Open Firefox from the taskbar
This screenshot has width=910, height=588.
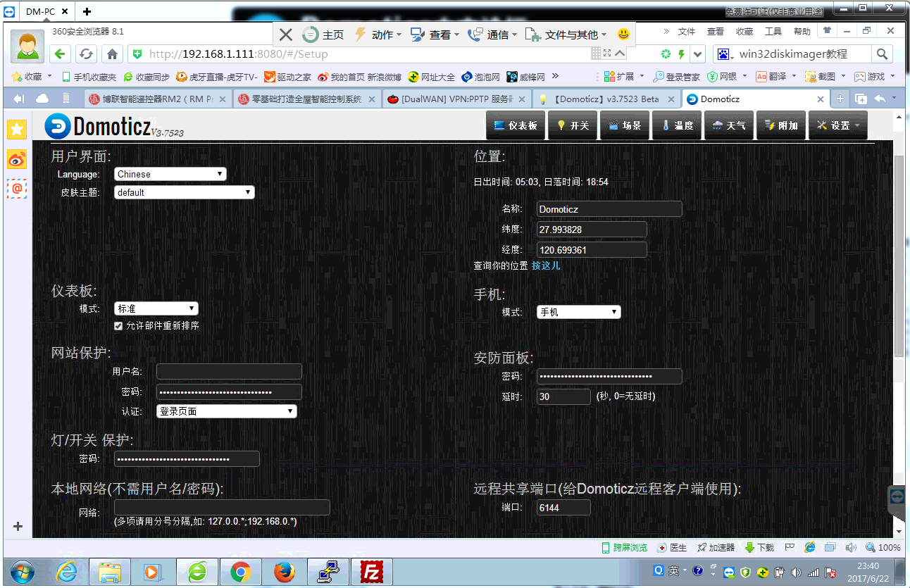(x=284, y=572)
